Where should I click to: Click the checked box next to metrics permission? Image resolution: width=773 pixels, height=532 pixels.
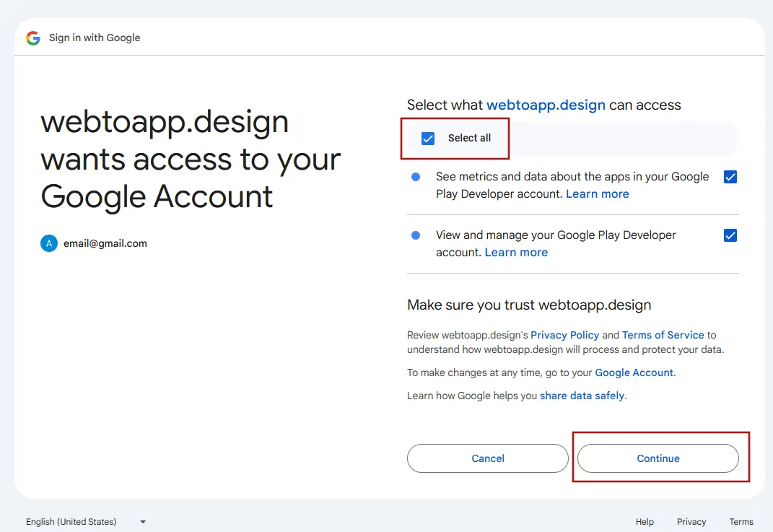tap(730, 176)
